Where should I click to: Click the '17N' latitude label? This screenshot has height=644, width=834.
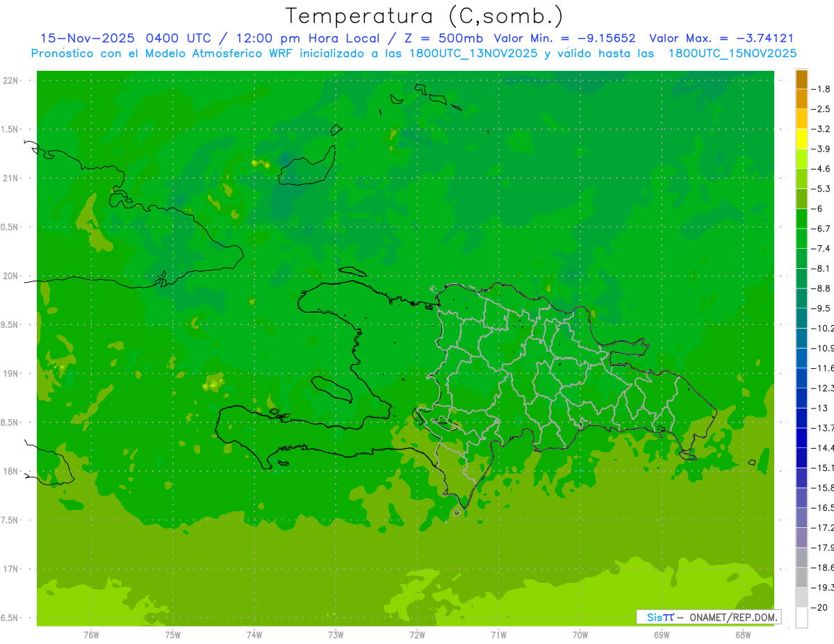pos(10,569)
